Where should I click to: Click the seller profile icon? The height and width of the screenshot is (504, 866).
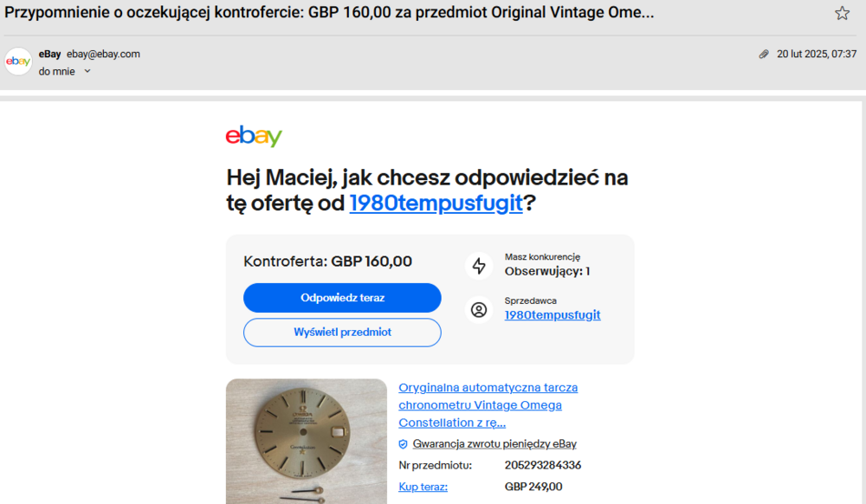tap(479, 309)
